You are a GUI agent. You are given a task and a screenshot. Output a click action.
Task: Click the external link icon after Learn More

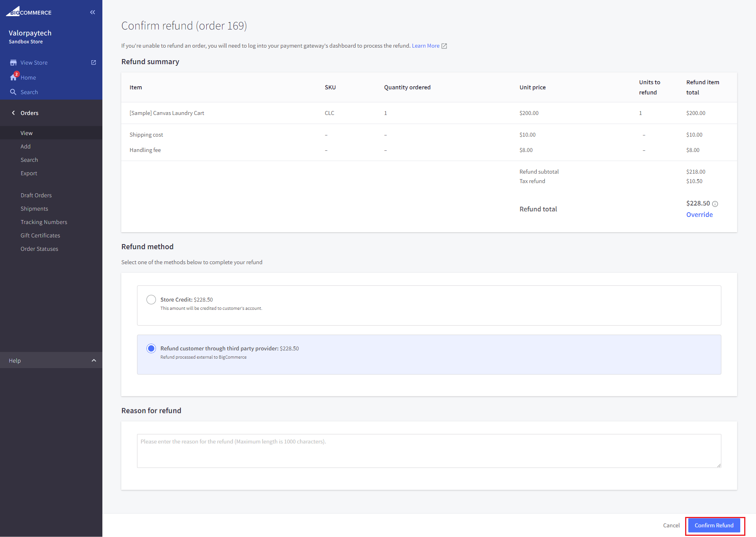[x=444, y=46]
